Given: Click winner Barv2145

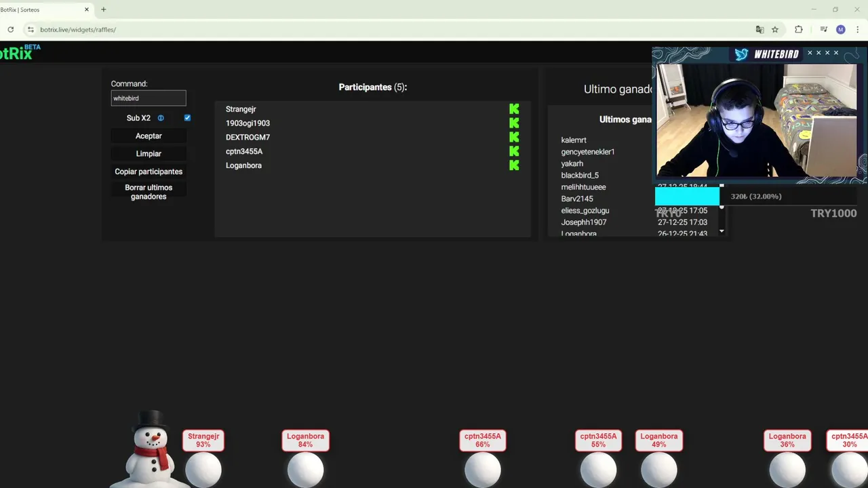Looking at the screenshot, I should (x=577, y=199).
